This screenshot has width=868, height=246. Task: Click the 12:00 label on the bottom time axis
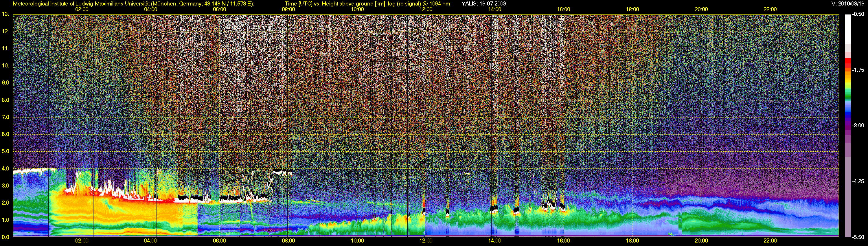click(426, 241)
